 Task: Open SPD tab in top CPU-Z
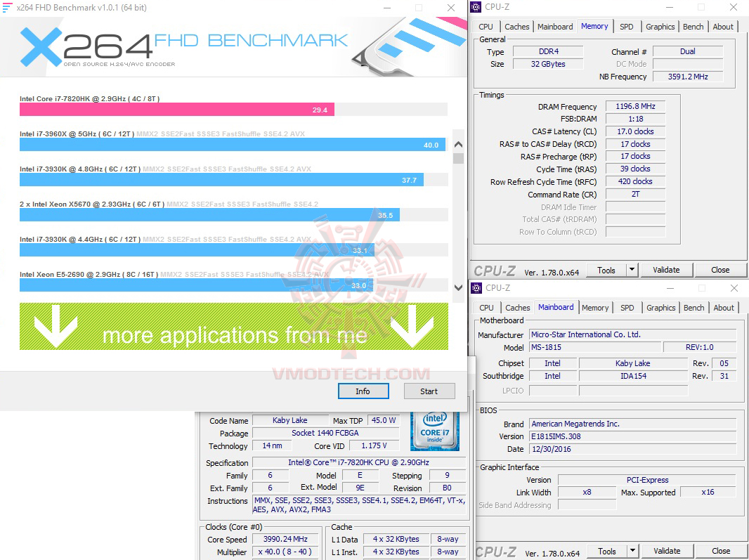626,27
